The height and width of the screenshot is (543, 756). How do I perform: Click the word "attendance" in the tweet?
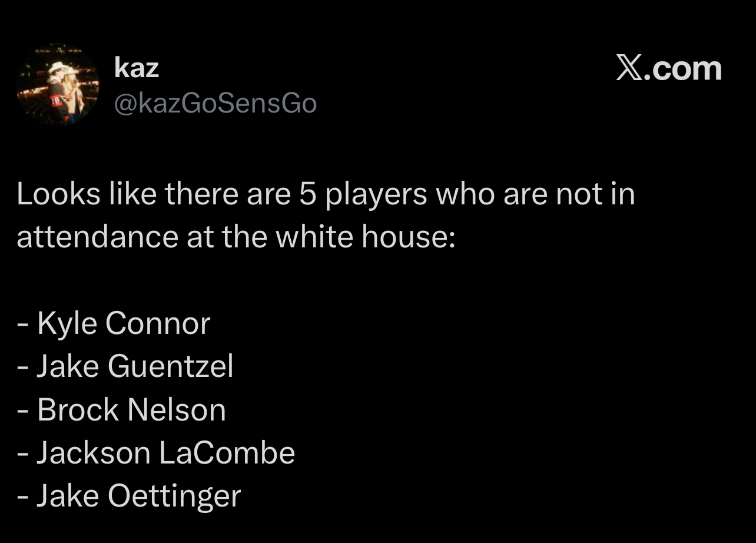[x=97, y=237]
